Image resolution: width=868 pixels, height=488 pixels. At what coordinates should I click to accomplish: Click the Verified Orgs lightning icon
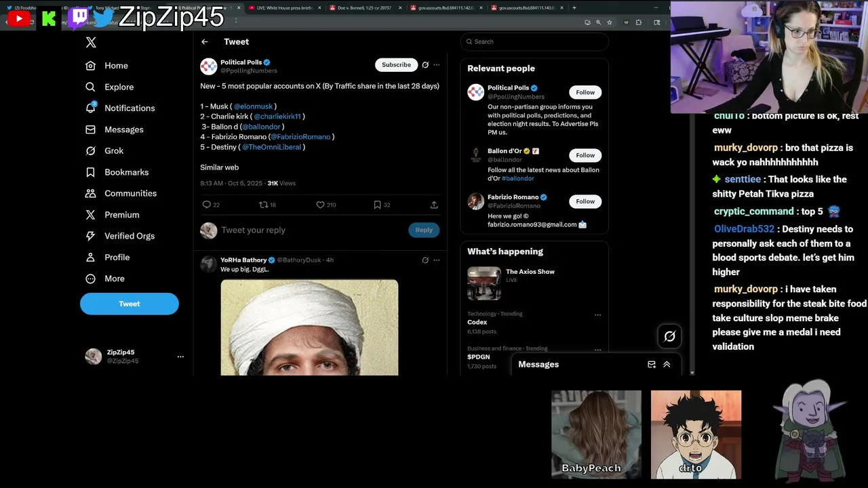point(90,236)
